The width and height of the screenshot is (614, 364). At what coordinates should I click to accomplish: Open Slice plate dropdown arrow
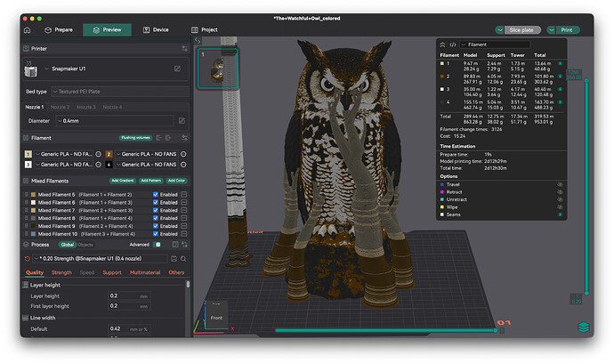tap(500, 30)
